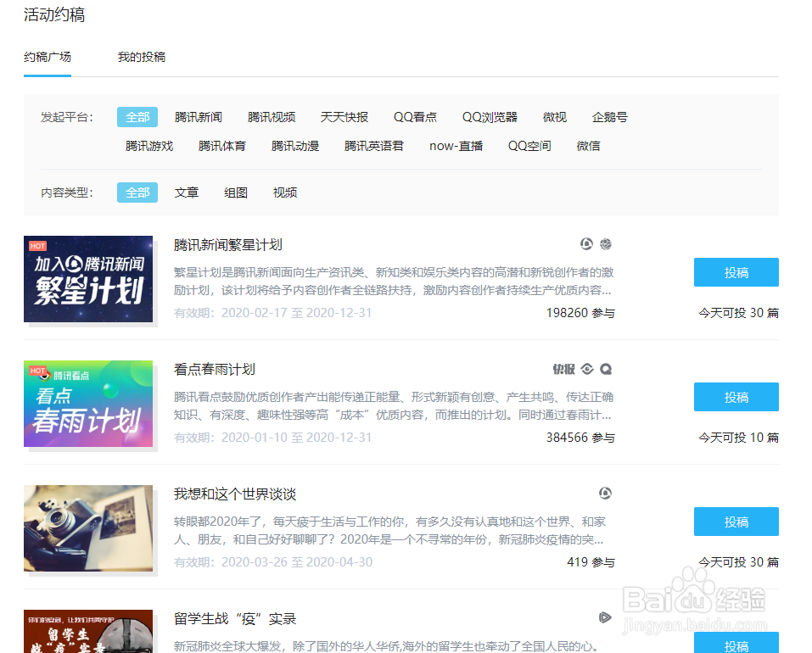The width and height of the screenshot is (812, 653).
Task: Click 快报 icon on 春雨计划 row
Action: coord(563,369)
